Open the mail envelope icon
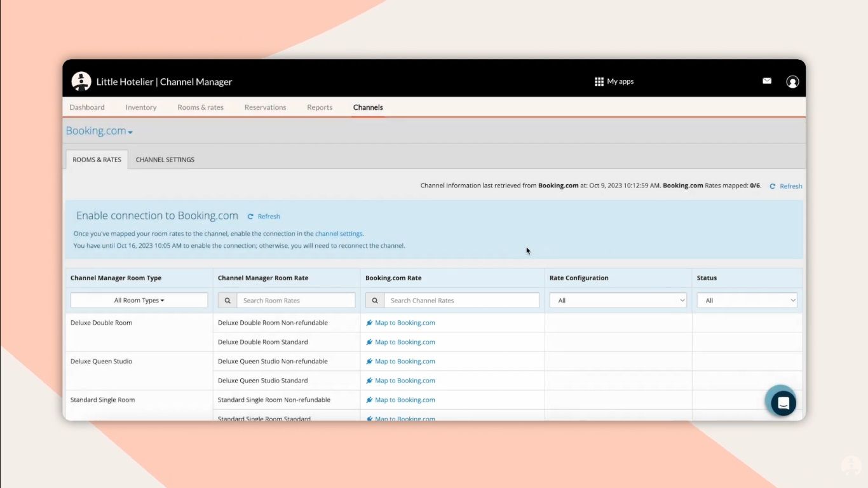 (767, 81)
